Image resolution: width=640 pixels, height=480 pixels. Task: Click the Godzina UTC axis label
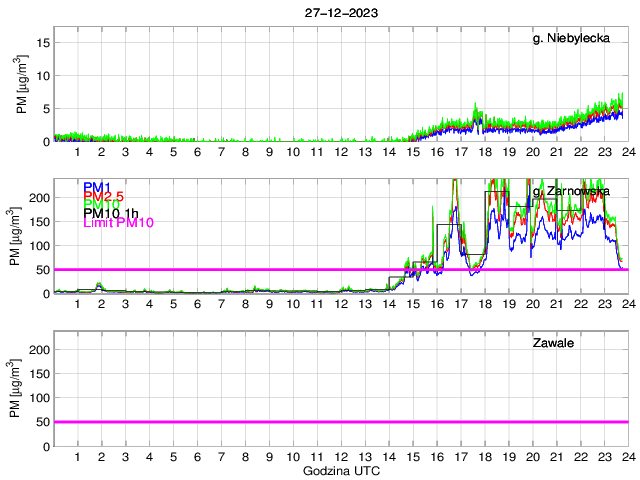(x=341, y=470)
